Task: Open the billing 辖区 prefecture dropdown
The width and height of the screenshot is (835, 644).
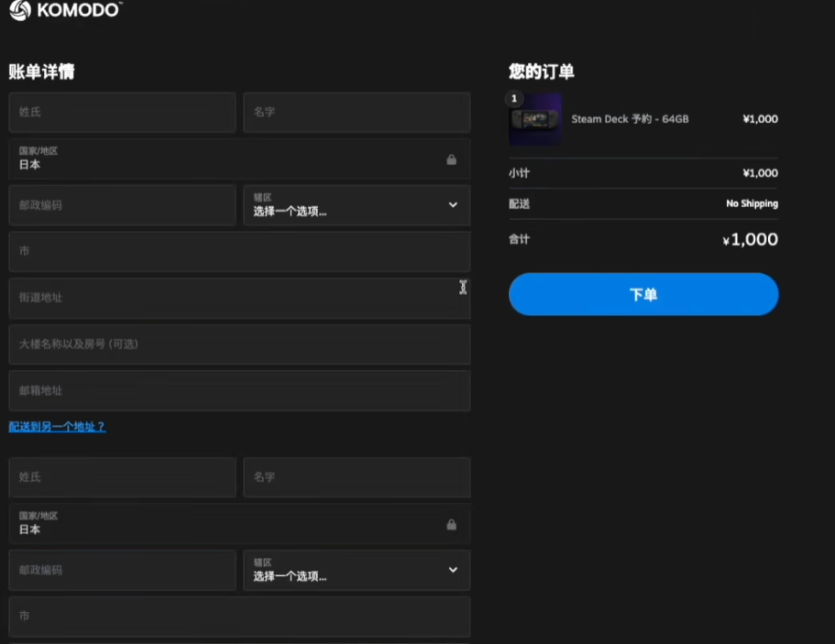Action: [x=357, y=205]
